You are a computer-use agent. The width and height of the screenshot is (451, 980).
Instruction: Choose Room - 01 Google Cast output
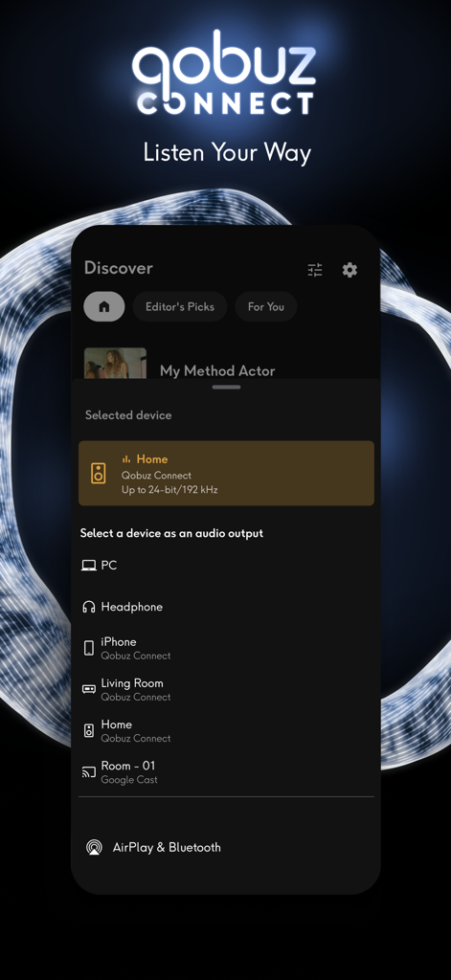pyautogui.click(x=226, y=772)
